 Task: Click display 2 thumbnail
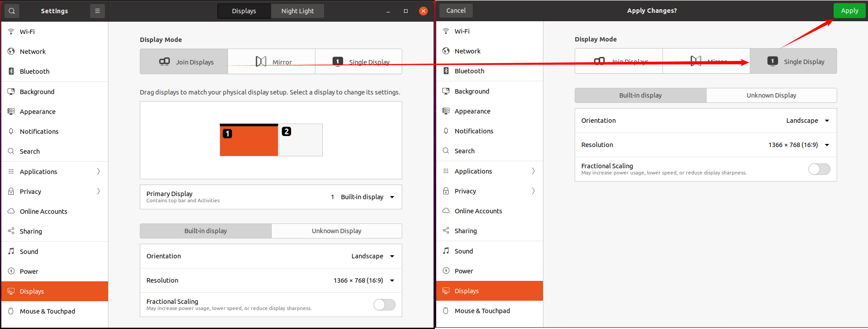tap(301, 140)
